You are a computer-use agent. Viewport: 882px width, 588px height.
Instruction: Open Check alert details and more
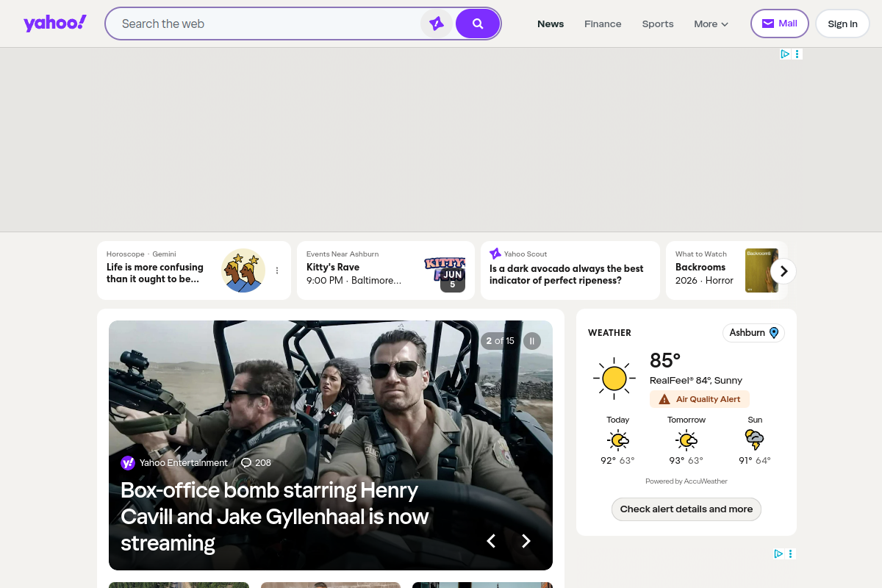686,509
